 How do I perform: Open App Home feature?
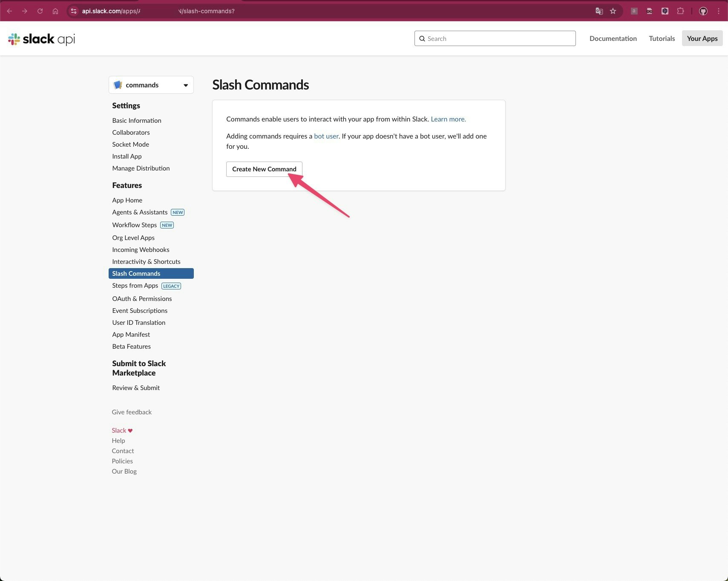(x=127, y=200)
